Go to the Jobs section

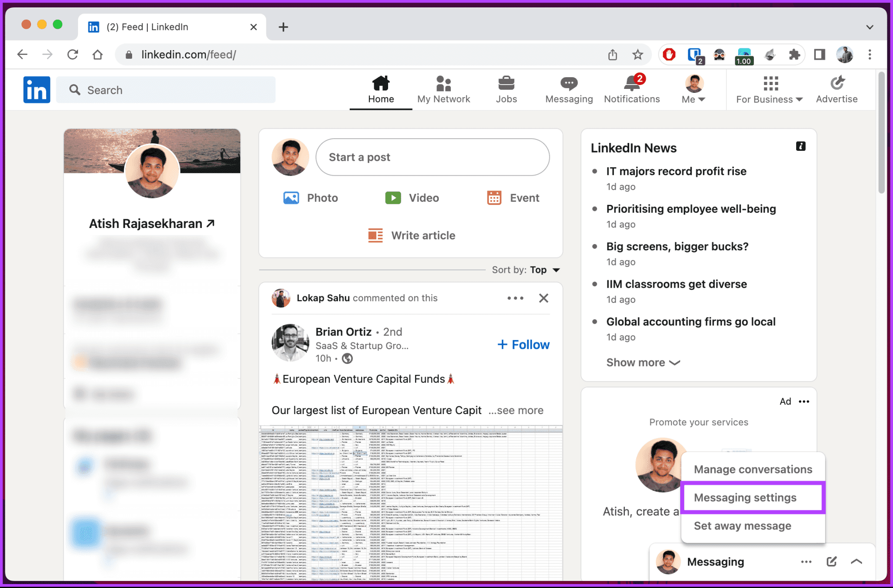pos(506,90)
